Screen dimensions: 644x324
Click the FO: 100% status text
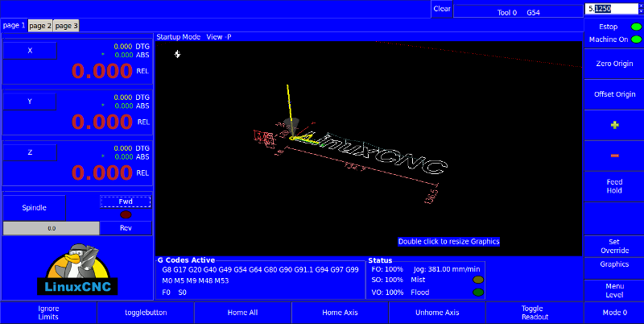click(387, 270)
